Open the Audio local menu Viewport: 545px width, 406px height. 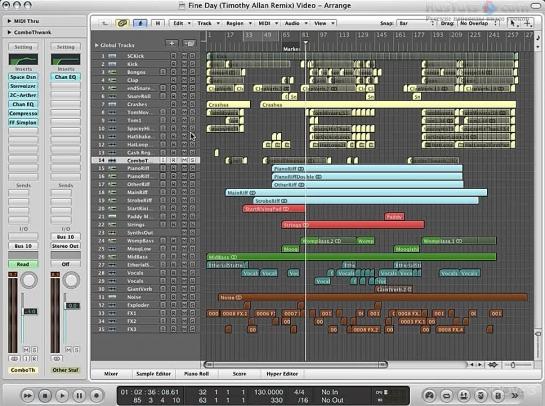click(296, 23)
